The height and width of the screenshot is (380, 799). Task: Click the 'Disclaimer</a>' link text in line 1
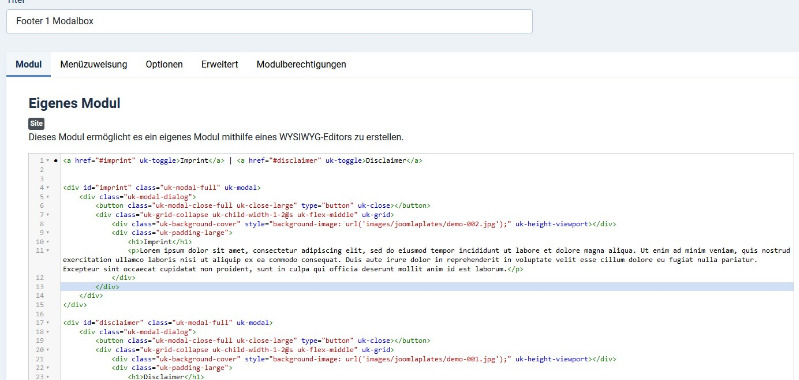pyautogui.click(x=393, y=160)
